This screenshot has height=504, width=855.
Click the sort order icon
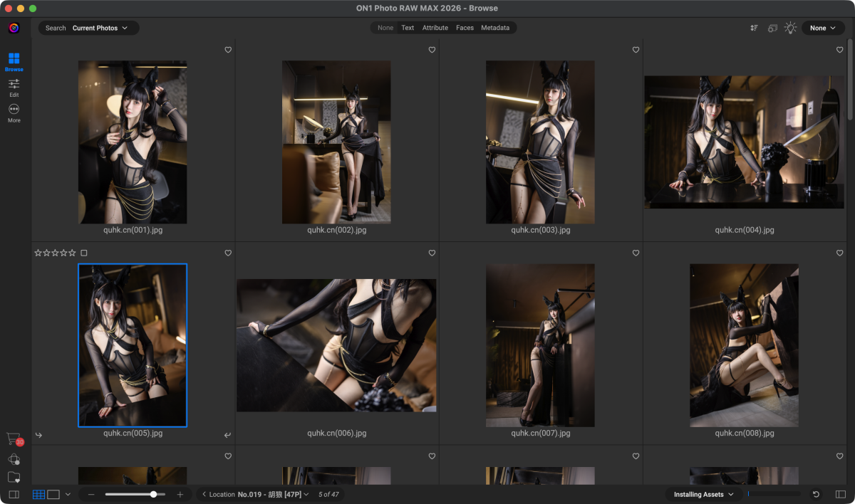click(x=754, y=28)
